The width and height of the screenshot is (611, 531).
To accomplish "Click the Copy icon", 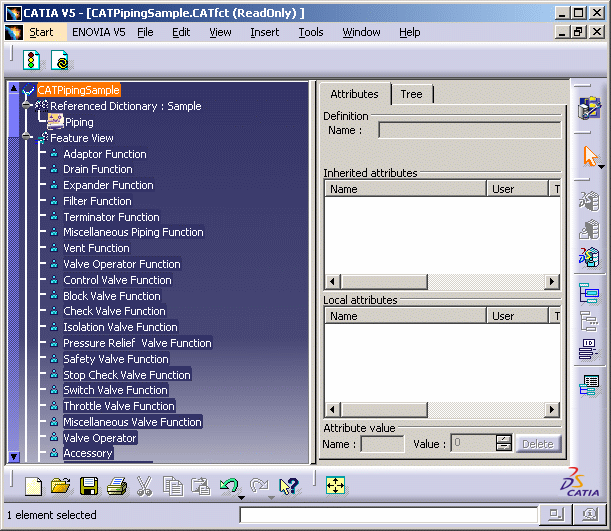I will [x=173, y=486].
